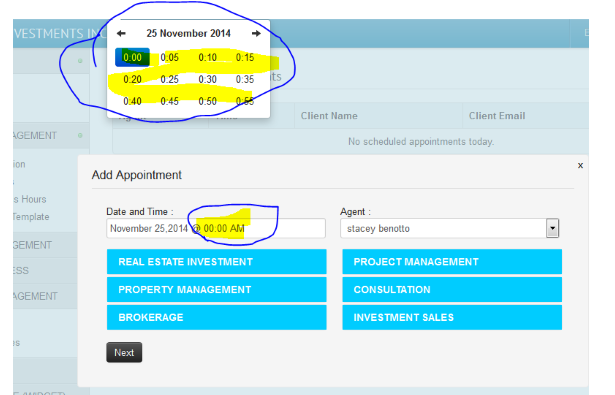The height and width of the screenshot is (395, 615).
Task: Choose the 0:10 time slot
Action: pyautogui.click(x=207, y=58)
